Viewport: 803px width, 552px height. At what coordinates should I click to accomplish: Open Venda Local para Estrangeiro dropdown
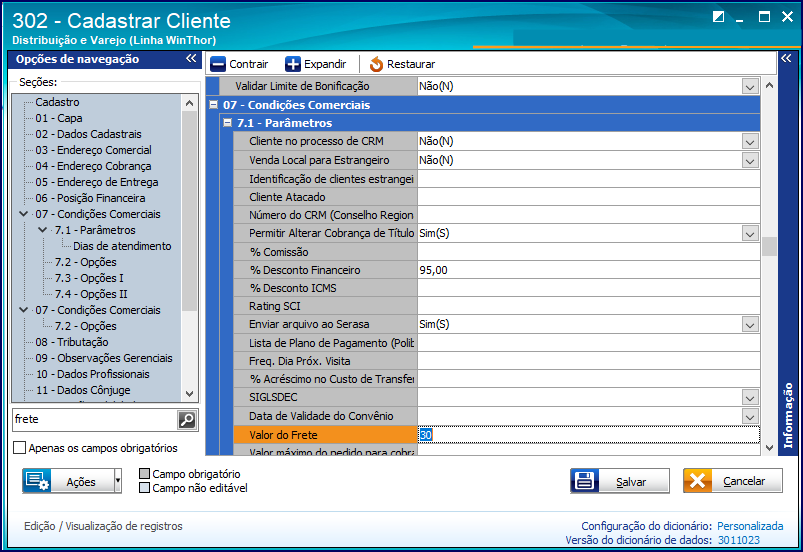coord(750,161)
